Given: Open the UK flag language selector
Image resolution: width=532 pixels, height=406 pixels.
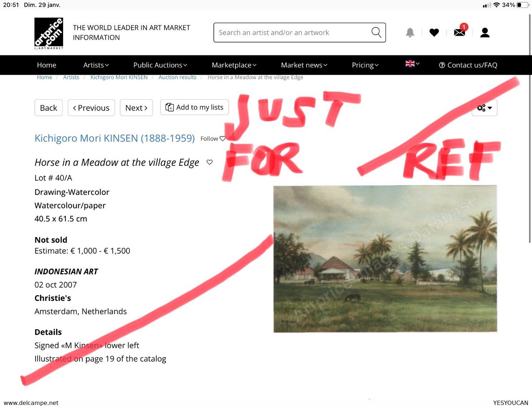Looking at the screenshot, I should pos(412,63).
